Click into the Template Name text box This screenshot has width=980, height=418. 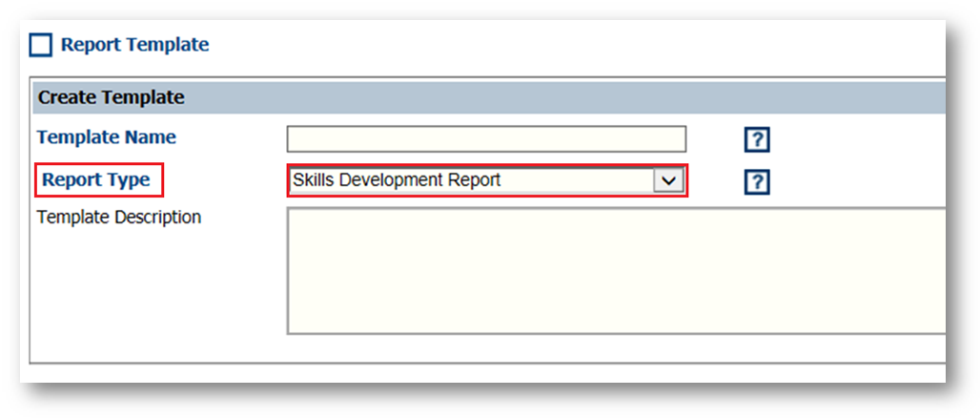click(x=485, y=139)
